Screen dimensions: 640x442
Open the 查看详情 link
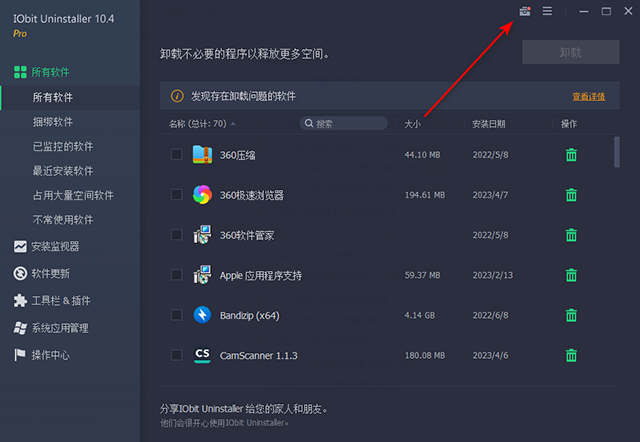click(x=588, y=97)
